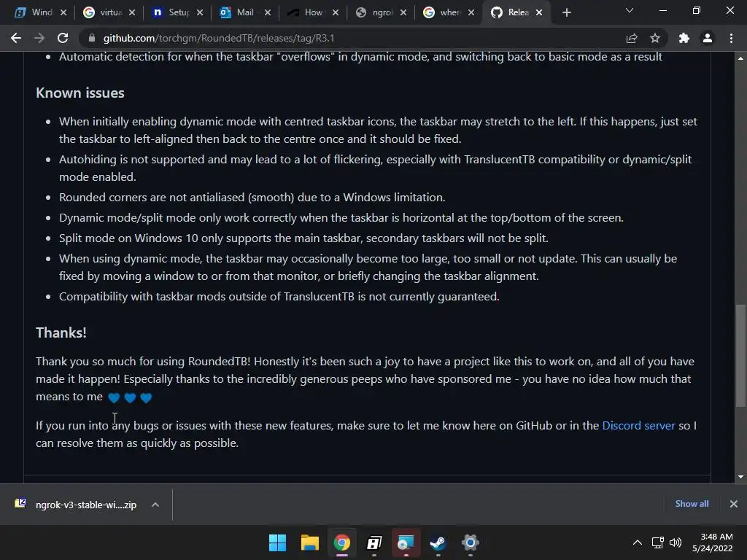747x560 pixels.
Task: Open a new browser tab
Action: pos(566,12)
